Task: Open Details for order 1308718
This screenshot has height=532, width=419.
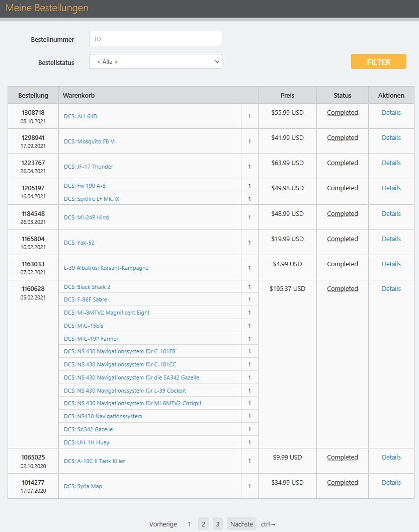Action: [391, 113]
